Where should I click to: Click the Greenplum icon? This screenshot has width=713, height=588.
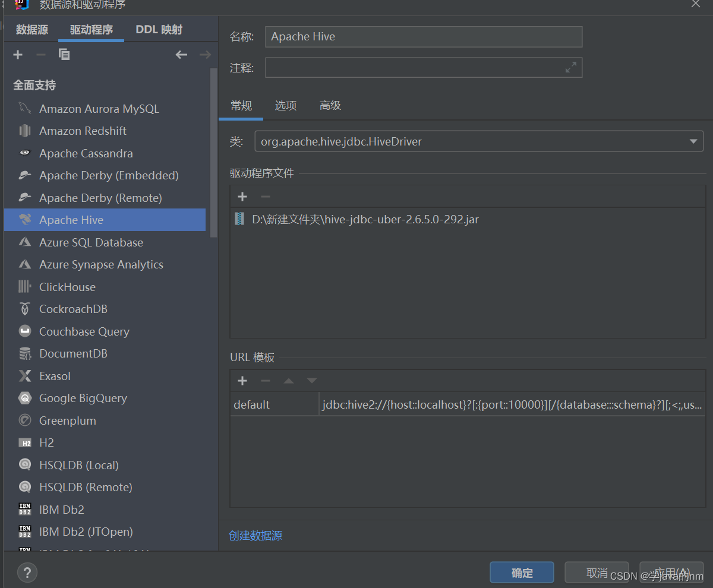click(x=24, y=421)
